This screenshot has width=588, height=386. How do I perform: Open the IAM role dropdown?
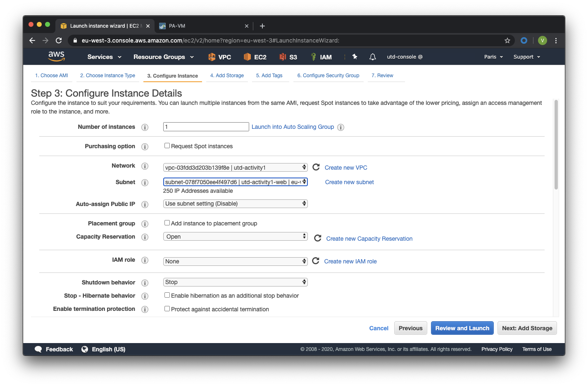click(236, 261)
